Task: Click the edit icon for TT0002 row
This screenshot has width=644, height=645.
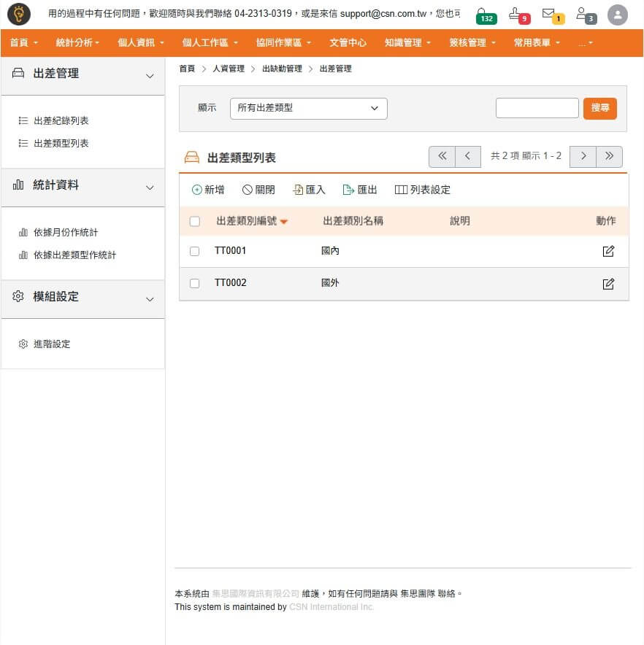Action: click(608, 283)
